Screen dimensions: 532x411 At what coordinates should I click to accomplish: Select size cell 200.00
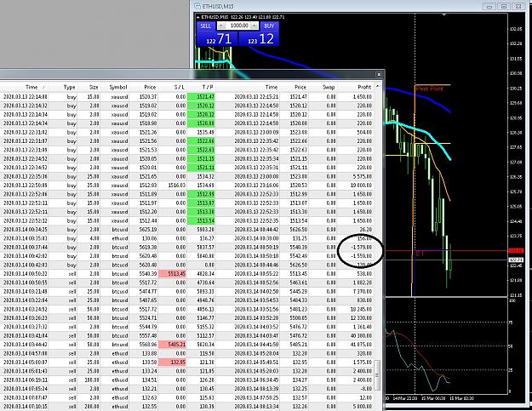(x=92, y=407)
